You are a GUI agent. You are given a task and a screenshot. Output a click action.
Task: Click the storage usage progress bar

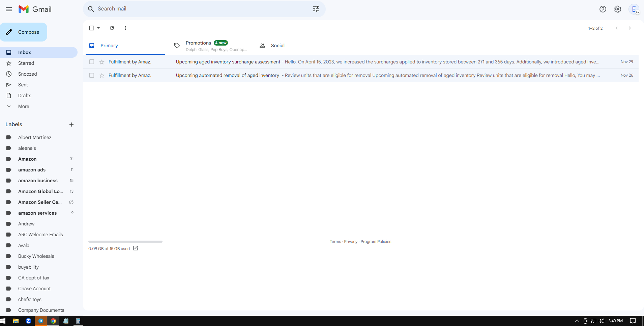pos(125,242)
